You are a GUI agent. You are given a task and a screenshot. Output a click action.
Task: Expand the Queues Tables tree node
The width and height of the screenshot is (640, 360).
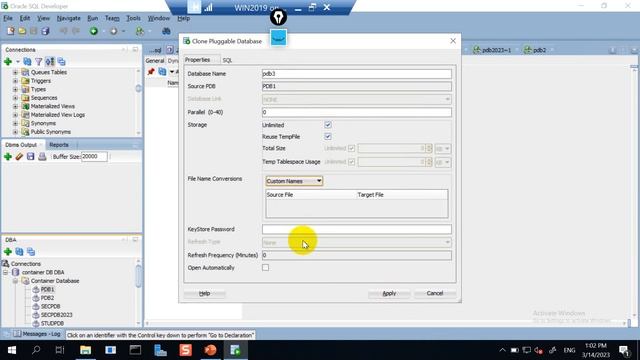pyautogui.click(x=15, y=72)
